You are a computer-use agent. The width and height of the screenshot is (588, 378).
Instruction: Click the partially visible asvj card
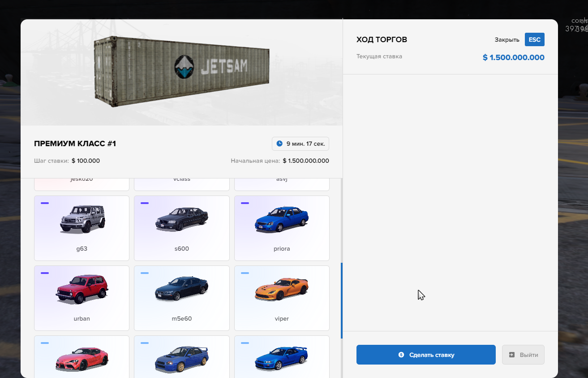click(x=282, y=184)
